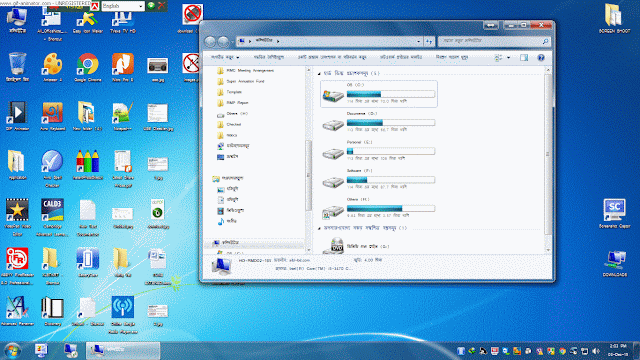
Task: Open the Organize menu in Explorer toolbar
Action: 225,58
